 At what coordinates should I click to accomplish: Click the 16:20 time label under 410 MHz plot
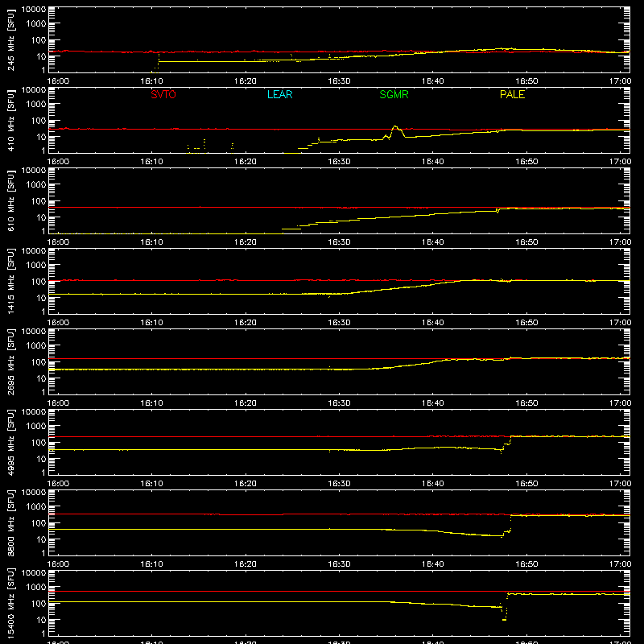[246, 162]
